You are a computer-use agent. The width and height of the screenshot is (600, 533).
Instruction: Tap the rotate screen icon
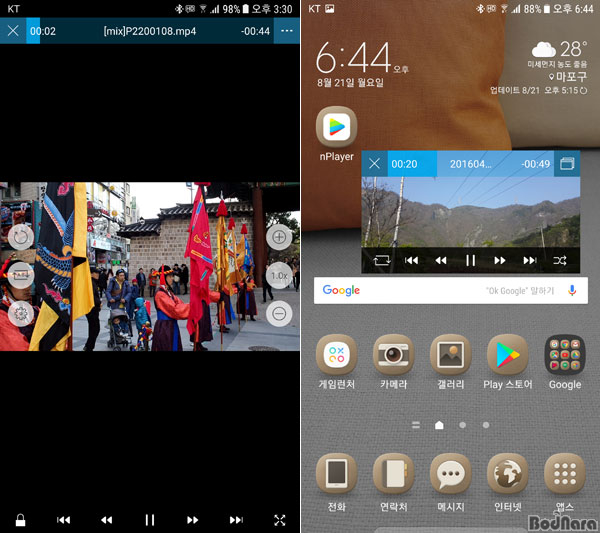[x=20, y=237]
